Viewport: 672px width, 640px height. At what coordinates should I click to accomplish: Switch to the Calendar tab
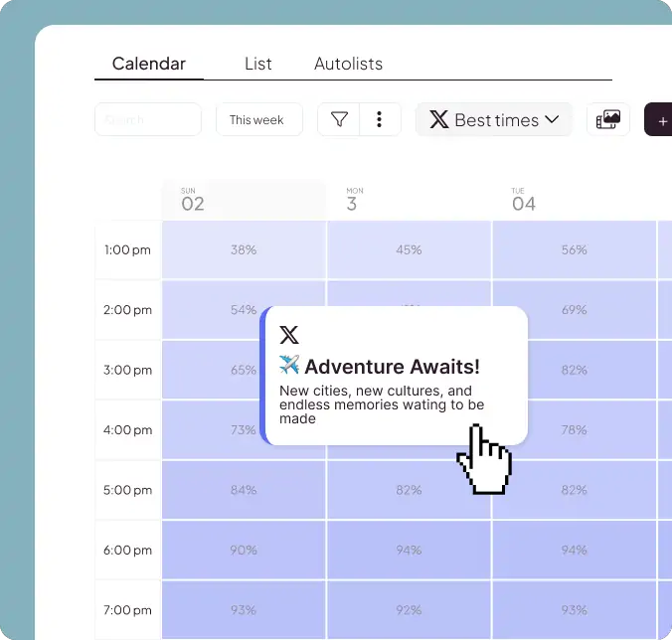tap(148, 64)
